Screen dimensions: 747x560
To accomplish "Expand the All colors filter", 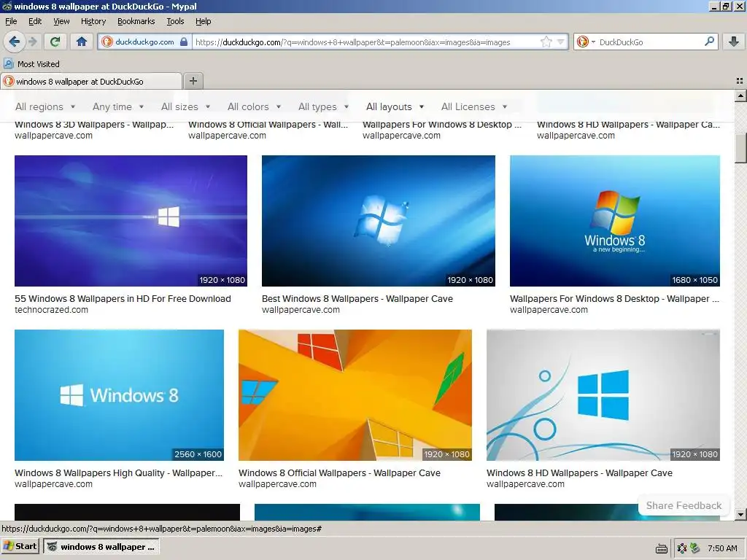I will click(x=254, y=106).
